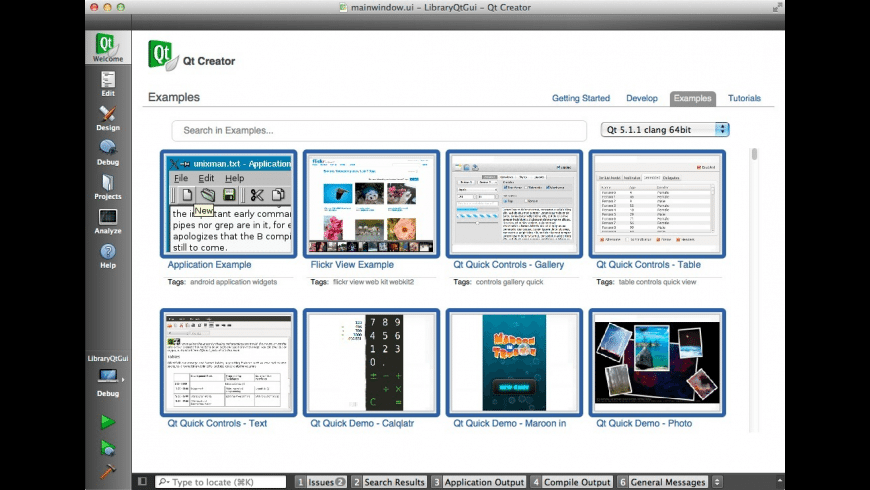This screenshot has width=870, height=490.
Task: Click the Type to locate field
Action: click(x=220, y=482)
